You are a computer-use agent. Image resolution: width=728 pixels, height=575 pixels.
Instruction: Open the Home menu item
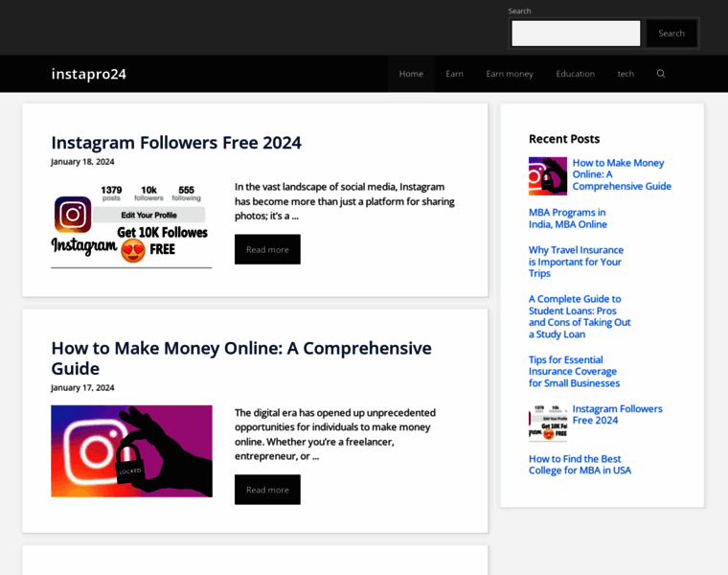[x=411, y=74]
